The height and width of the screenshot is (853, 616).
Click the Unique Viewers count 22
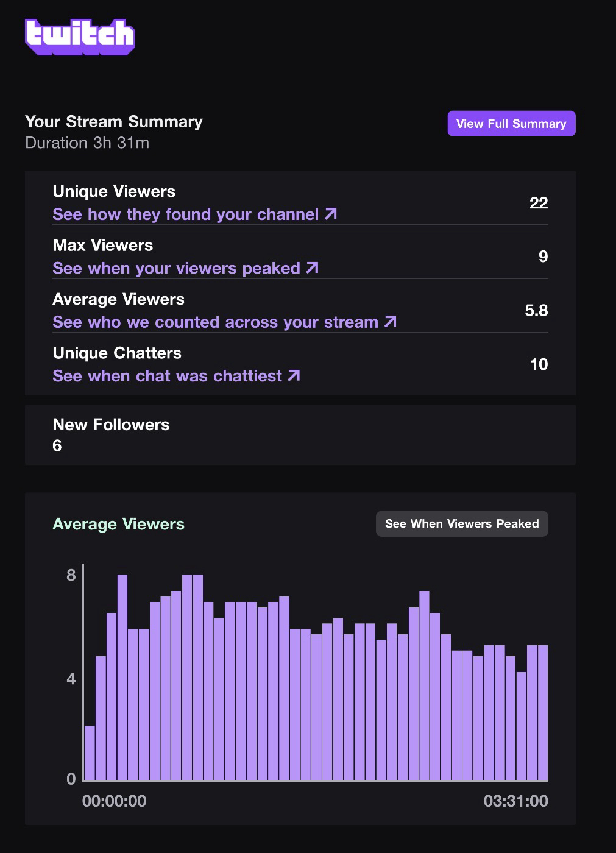pyautogui.click(x=539, y=203)
